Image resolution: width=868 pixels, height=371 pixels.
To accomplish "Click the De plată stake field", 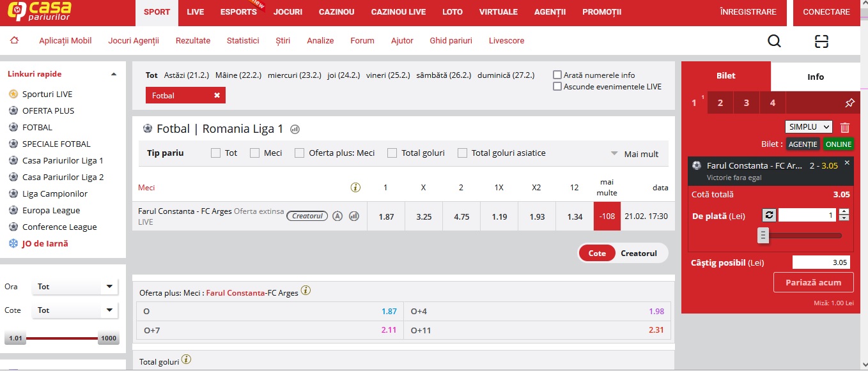I will [807, 215].
